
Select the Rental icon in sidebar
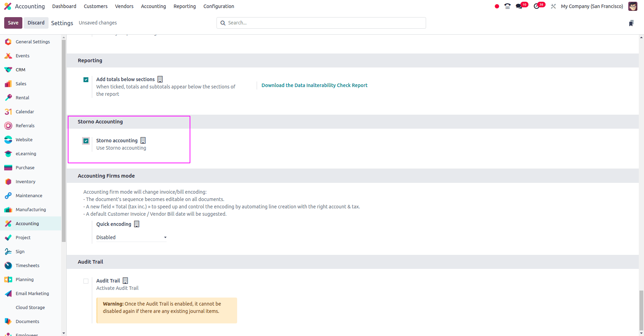[8, 98]
